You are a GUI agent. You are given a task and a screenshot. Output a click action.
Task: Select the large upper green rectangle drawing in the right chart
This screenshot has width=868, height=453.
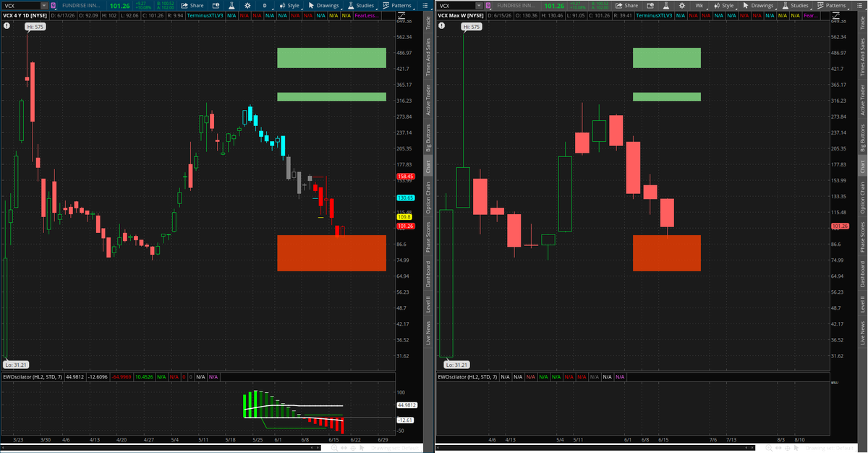pyautogui.click(x=667, y=58)
